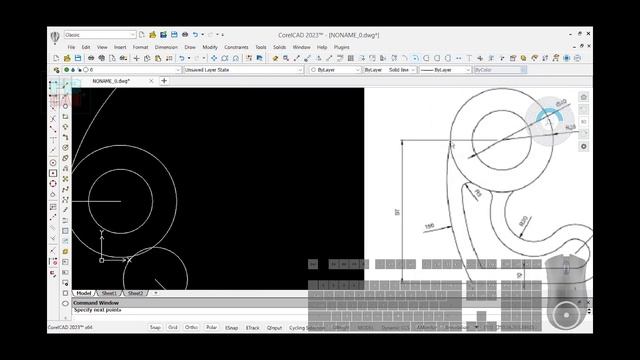Image resolution: width=640 pixels, height=360 pixels.
Task: Click the gear icon in the right navigation strip
Action: point(584,146)
